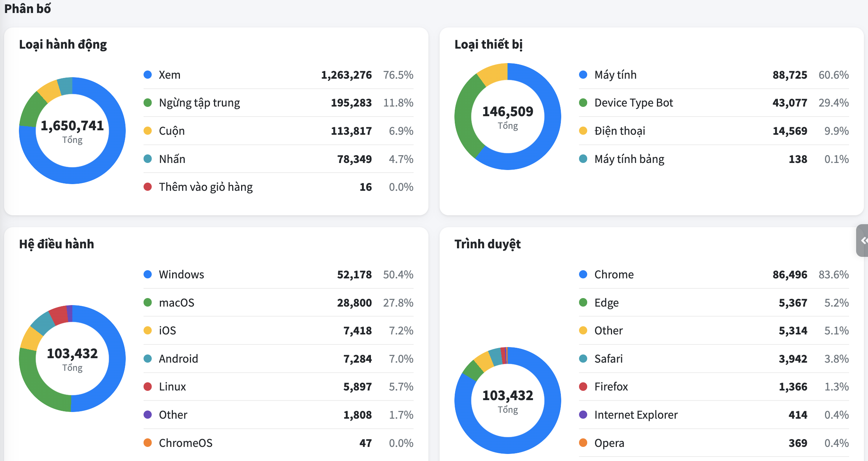Click the Trình duyệt card title
This screenshot has width=868, height=461.
click(x=487, y=244)
